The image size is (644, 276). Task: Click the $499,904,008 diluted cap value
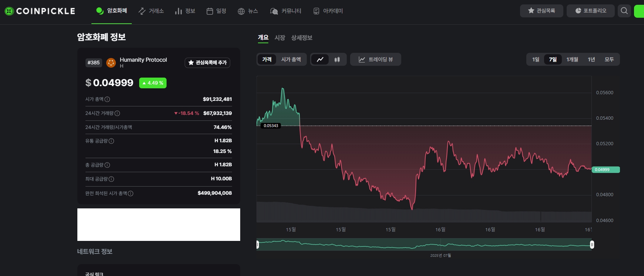(x=215, y=193)
